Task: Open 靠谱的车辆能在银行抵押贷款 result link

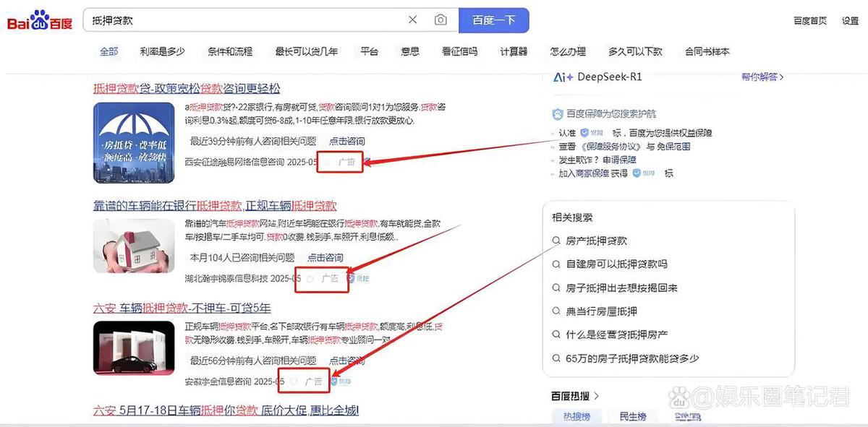Action: pyautogui.click(x=215, y=206)
